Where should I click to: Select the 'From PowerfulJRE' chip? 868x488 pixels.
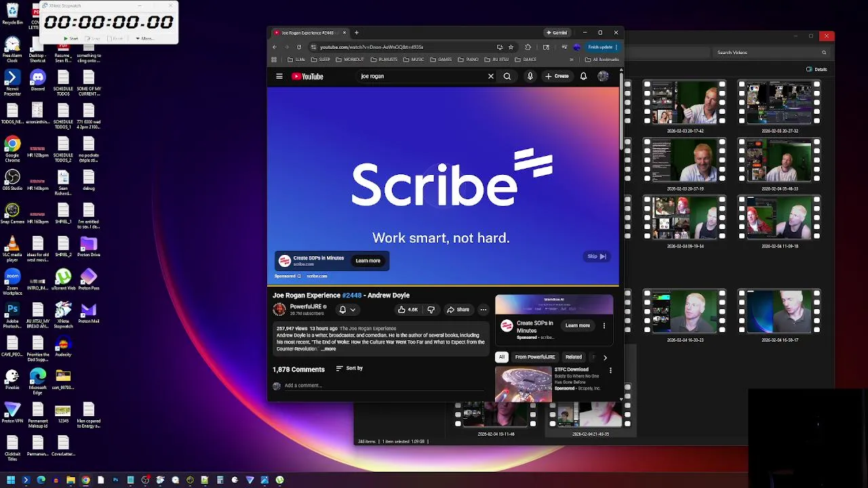click(535, 357)
